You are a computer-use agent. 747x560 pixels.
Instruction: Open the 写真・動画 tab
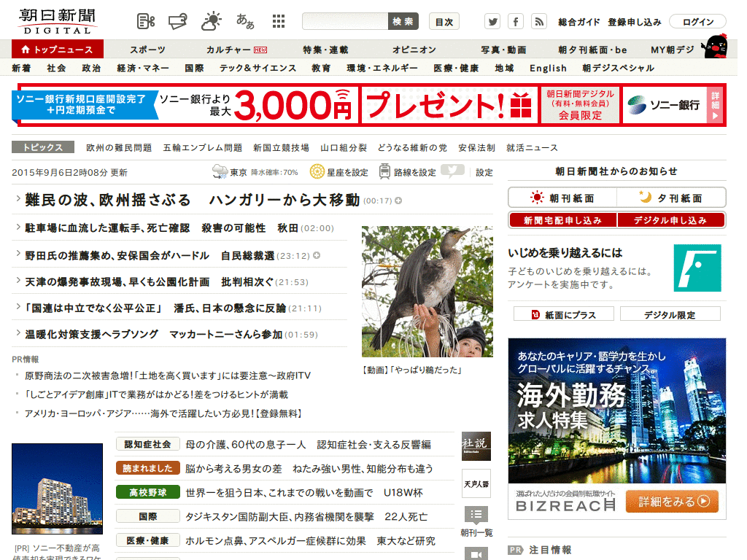pyautogui.click(x=503, y=50)
